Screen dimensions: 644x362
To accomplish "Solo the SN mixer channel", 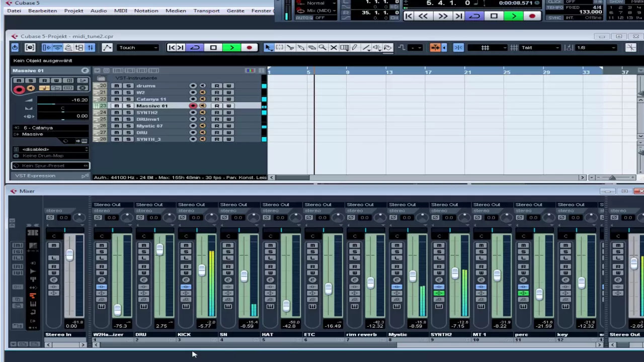I will [x=228, y=251].
